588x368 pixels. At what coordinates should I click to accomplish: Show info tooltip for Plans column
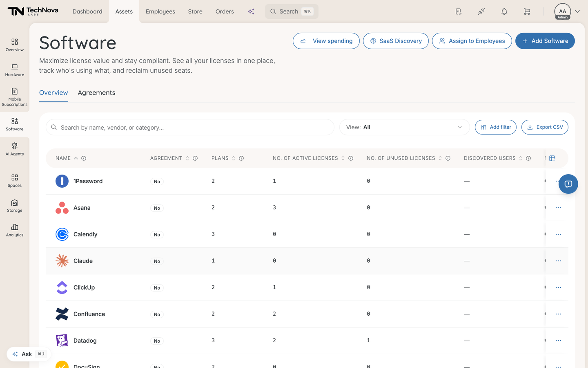pyautogui.click(x=241, y=158)
